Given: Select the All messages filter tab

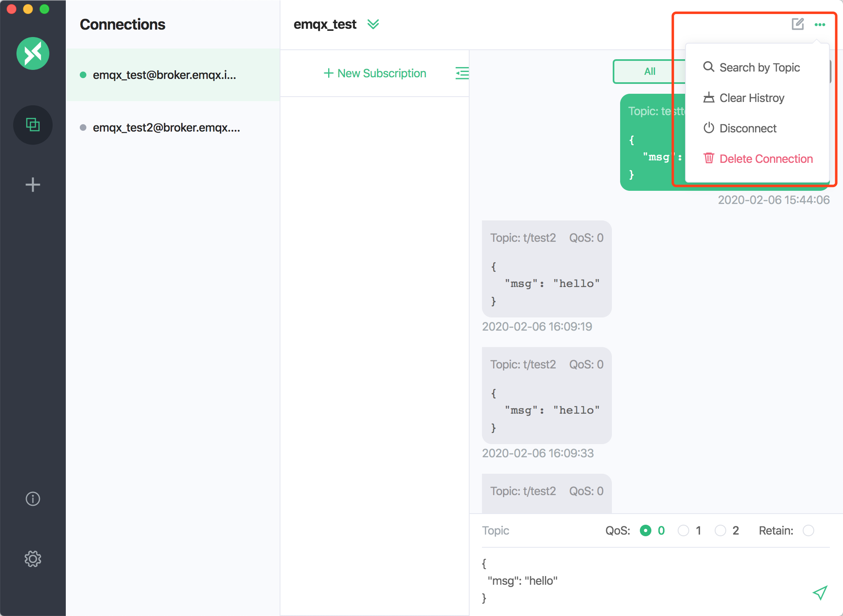Looking at the screenshot, I should point(649,71).
